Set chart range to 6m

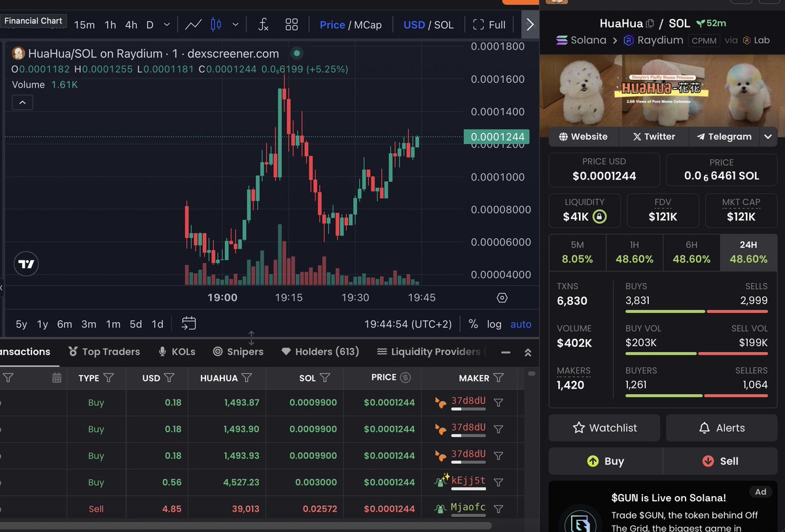tap(64, 324)
